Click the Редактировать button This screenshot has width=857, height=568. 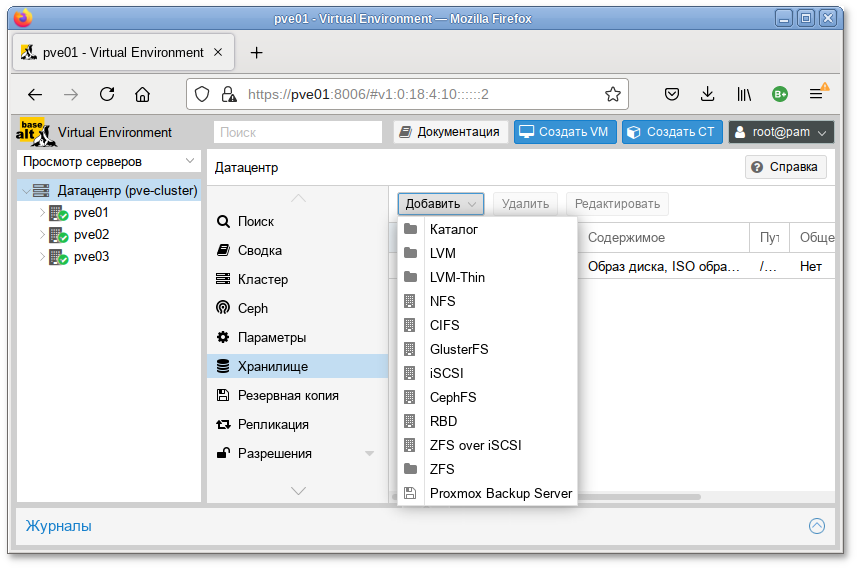[617, 204]
